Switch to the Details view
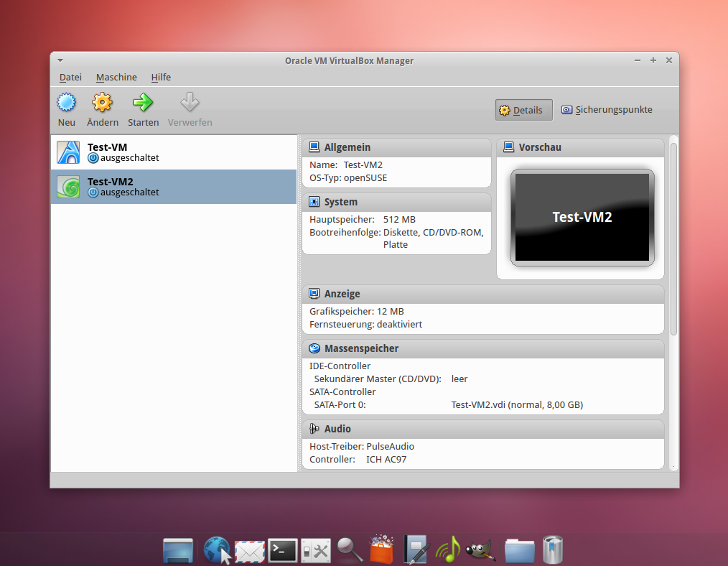This screenshot has width=728, height=566. click(523, 110)
